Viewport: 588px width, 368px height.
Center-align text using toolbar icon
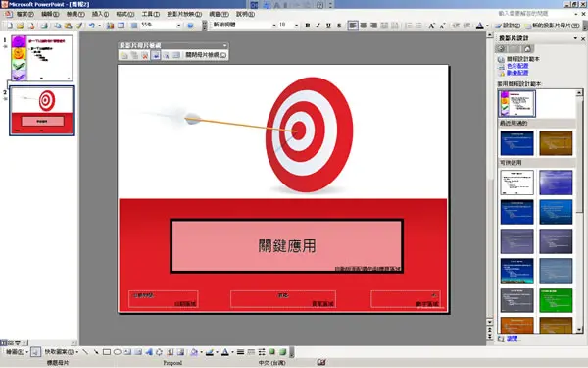coord(364,26)
